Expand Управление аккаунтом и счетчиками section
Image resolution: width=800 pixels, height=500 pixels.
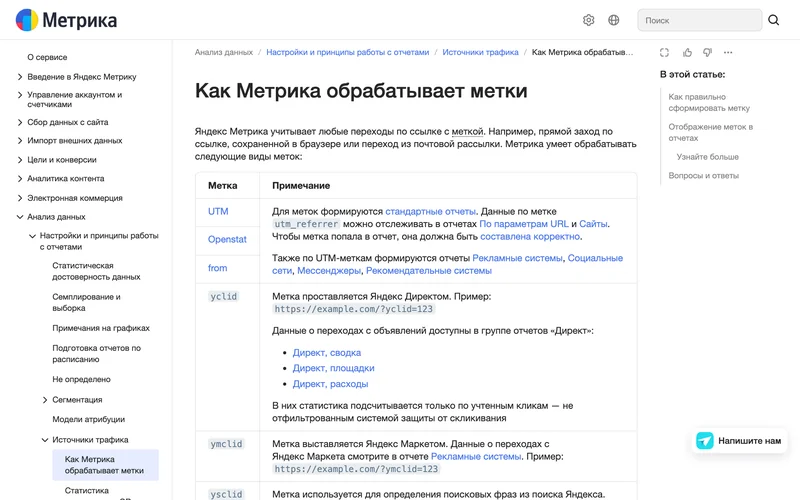pos(20,95)
